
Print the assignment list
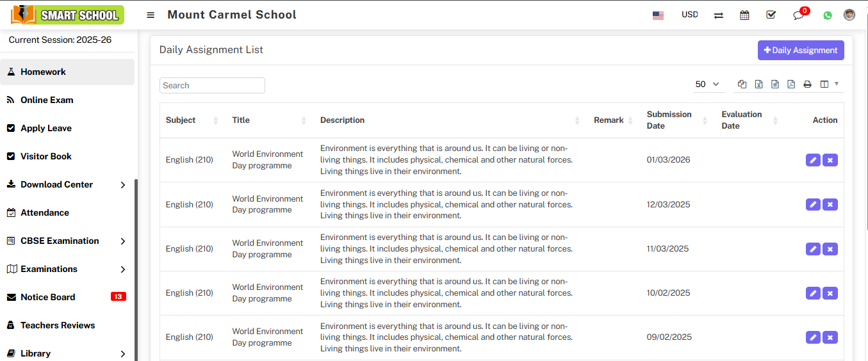(807, 84)
